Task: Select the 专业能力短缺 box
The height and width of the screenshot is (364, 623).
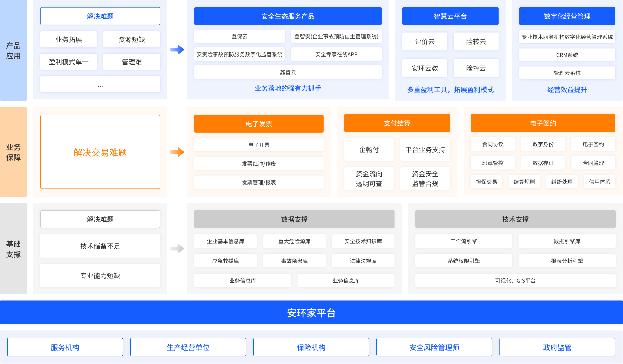Action: point(100,275)
